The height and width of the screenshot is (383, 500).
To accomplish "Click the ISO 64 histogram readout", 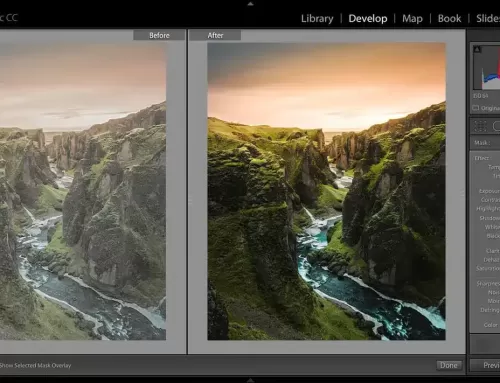I will [480, 96].
